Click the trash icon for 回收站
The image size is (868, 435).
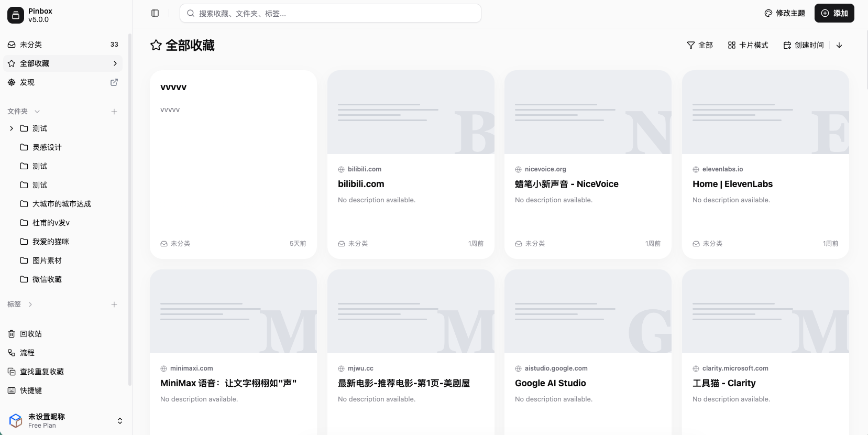tap(12, 334)
